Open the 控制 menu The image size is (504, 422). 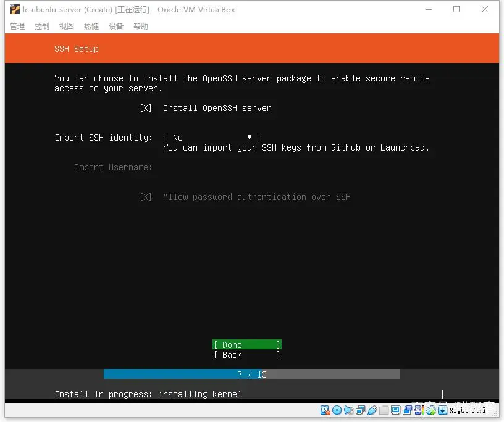pos(42,27)
